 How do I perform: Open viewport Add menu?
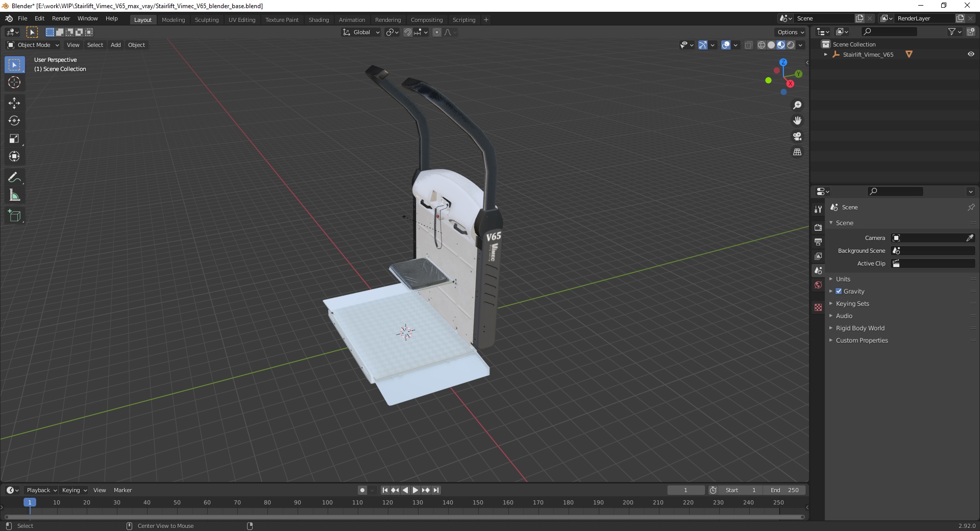(x=116, y=45)
